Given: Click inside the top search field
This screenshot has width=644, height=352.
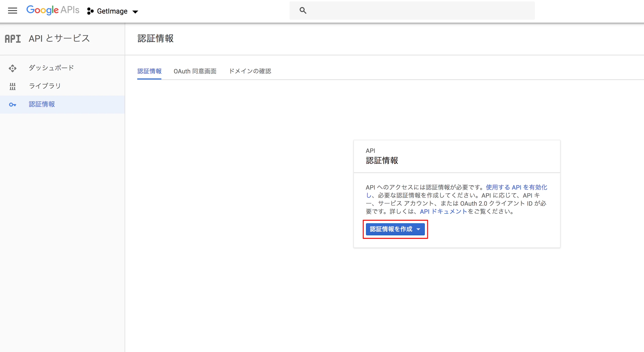Looking at the screenshot, I should point(402,10).
